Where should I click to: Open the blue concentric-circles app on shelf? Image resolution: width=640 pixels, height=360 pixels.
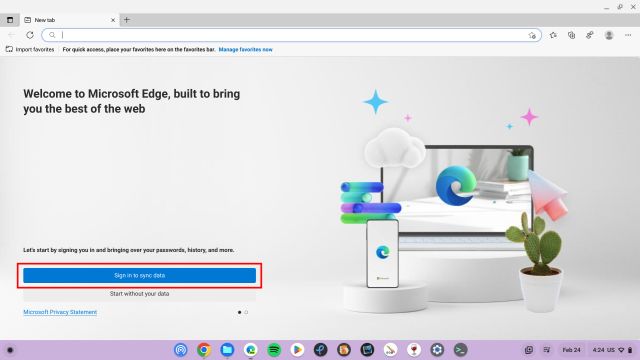click(180, 350)
